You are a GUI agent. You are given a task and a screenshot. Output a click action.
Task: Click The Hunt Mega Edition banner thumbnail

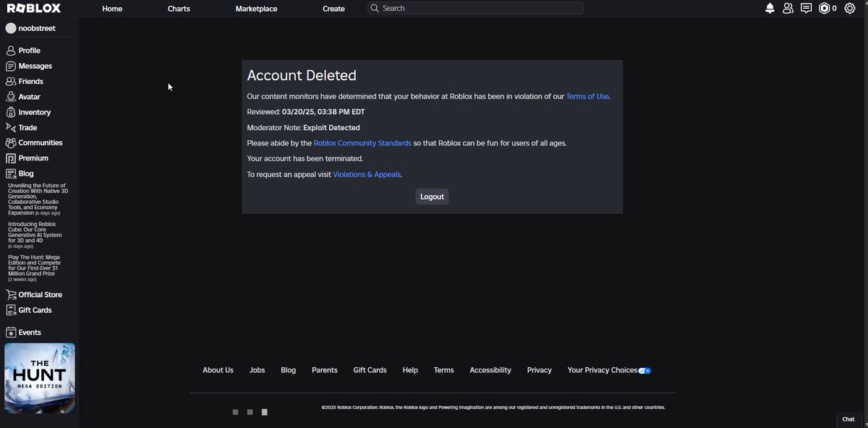tap(40, 378)
